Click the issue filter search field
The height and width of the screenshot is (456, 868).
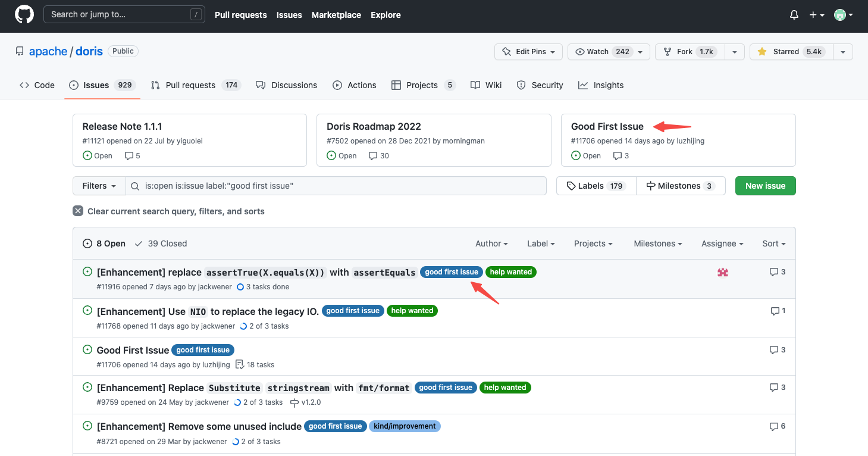(336, 186)
